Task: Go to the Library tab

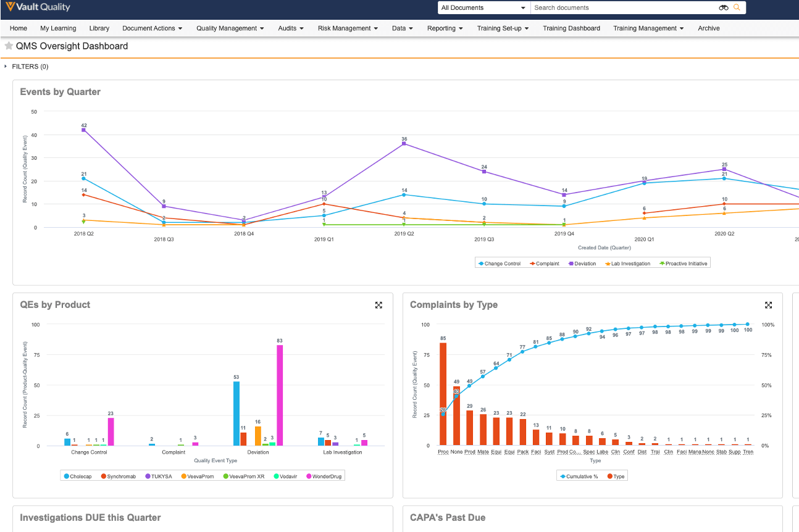Action: [x=99, y=28]
